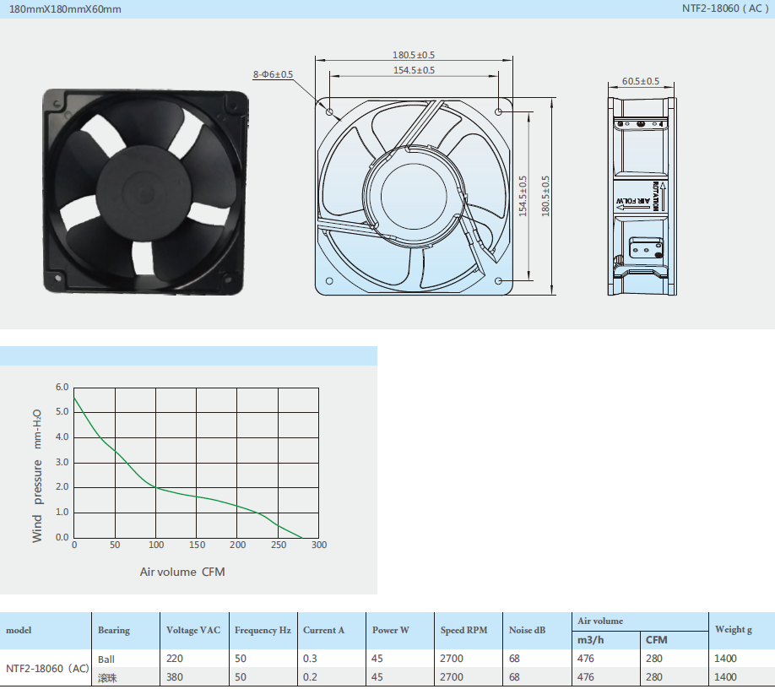
Task: Click the '6.0' tick on pressure axis
Action: coord(62,387)
